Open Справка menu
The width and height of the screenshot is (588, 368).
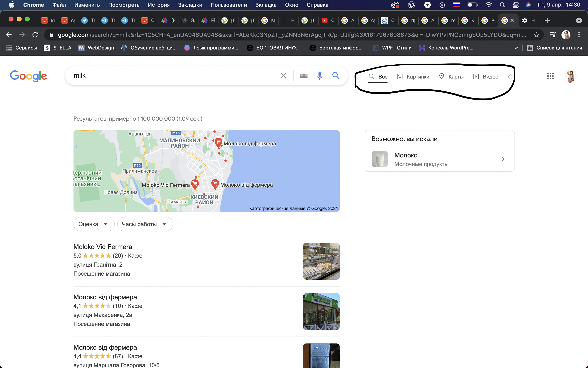click(317, 5)
